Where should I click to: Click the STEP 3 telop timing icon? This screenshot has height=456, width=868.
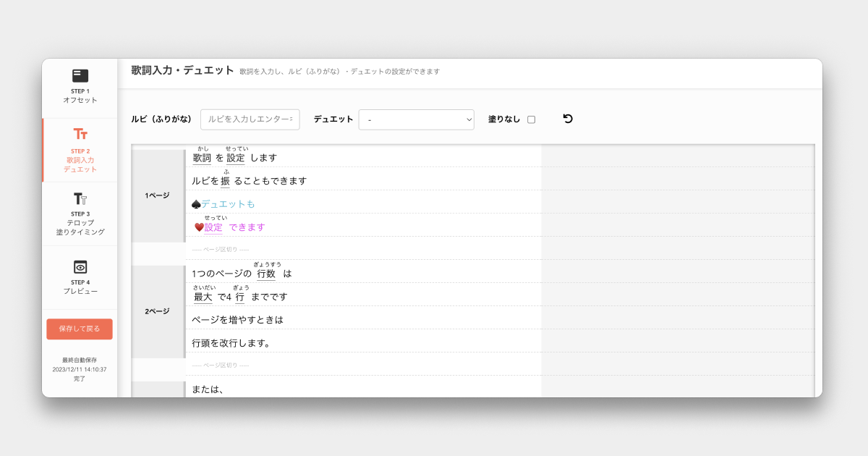[80, 198]
